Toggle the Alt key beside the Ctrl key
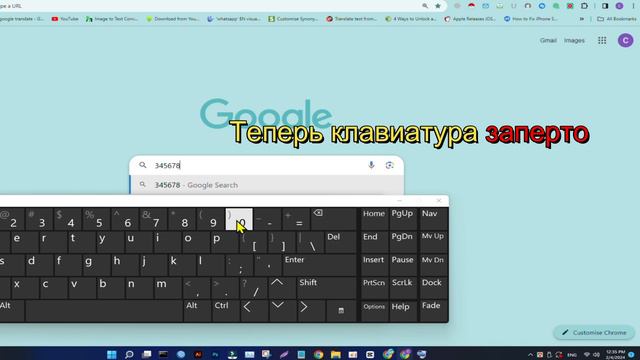This screenshot has height=360, width=640. [x=197, y=311]
